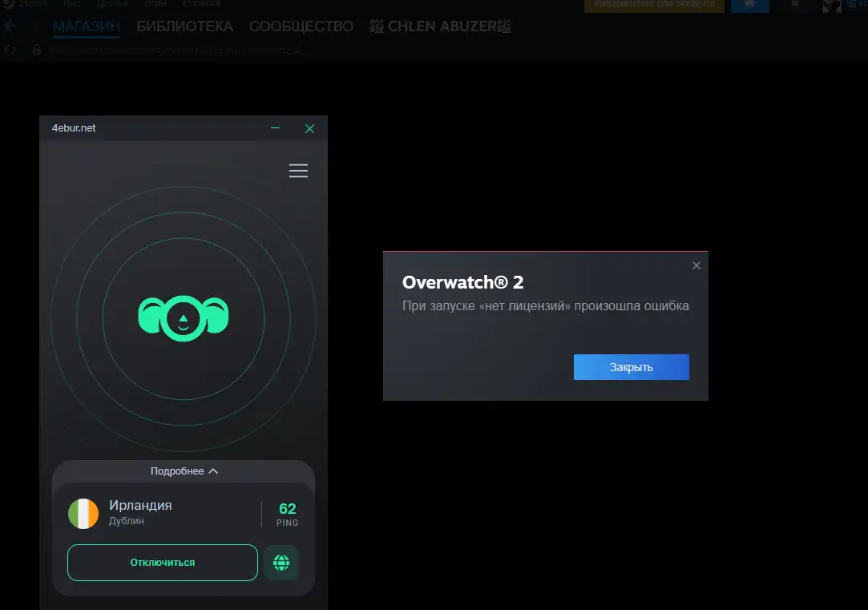Open the Справка menu in Steam
This screenshot has height=610, width=868.
[x=201, y=3]
